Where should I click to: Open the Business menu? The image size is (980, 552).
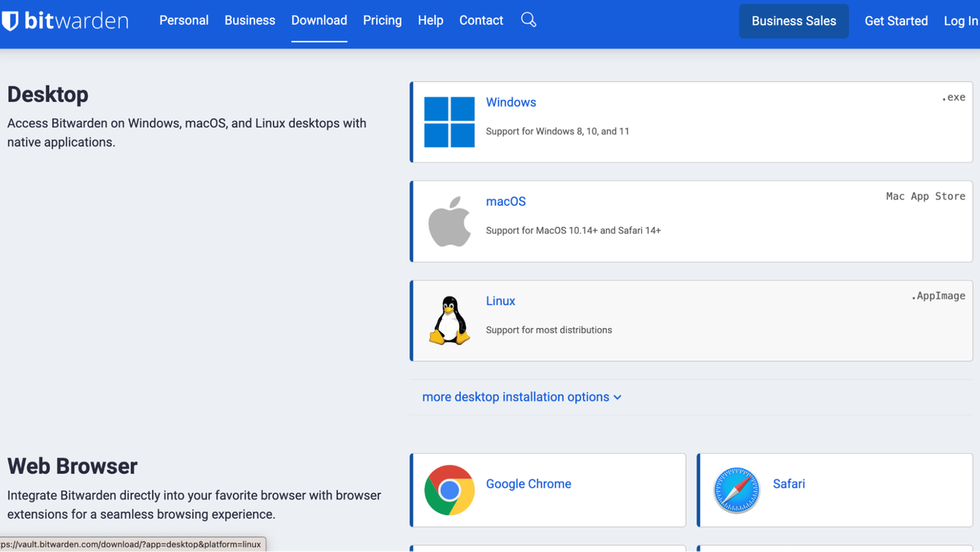[x=250, y=21]
